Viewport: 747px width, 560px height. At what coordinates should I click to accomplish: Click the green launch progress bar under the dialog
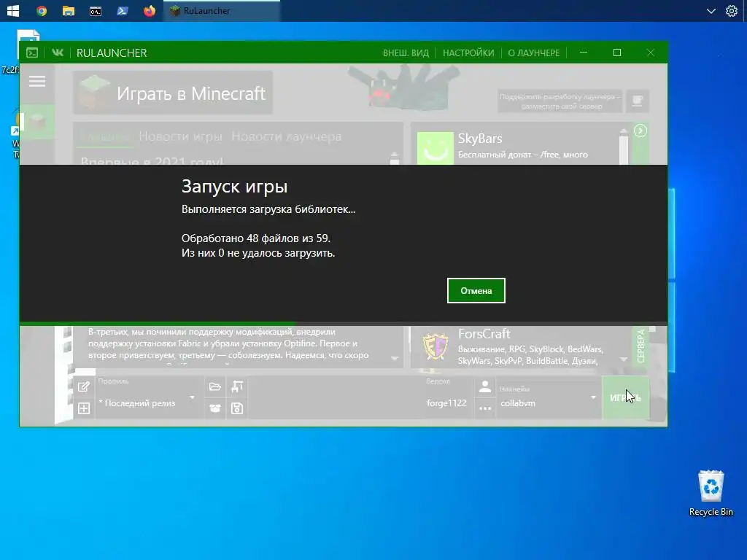coord(158,324)
